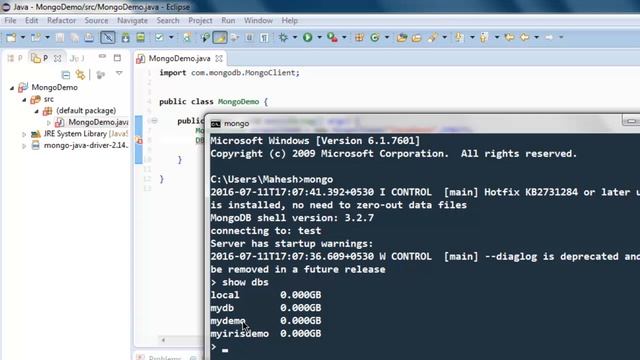640x360 pixels.
Task: Click the Open Type folder icon
Action: click(x=402, y=38)
